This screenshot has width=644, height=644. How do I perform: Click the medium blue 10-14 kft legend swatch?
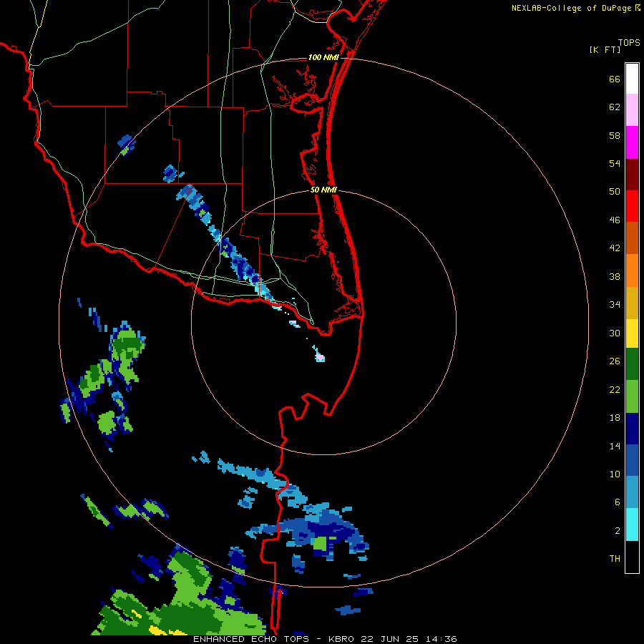pos(632,460)
